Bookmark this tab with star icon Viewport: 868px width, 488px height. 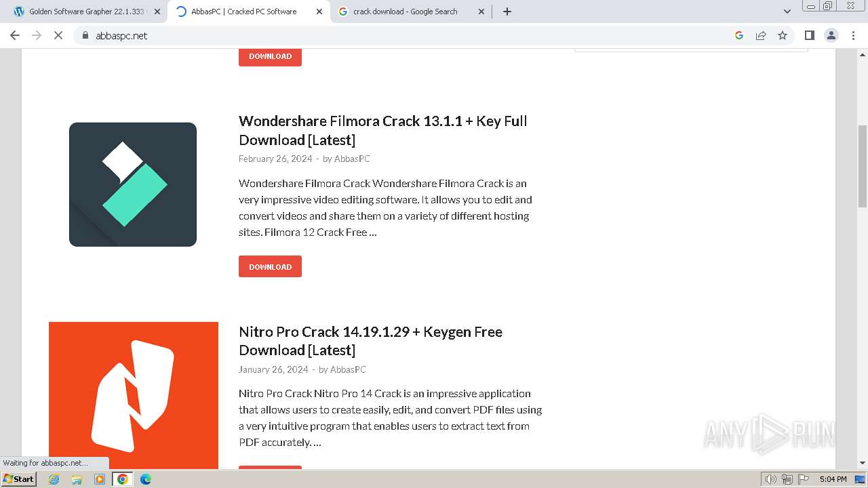click(x=783, y=35)
